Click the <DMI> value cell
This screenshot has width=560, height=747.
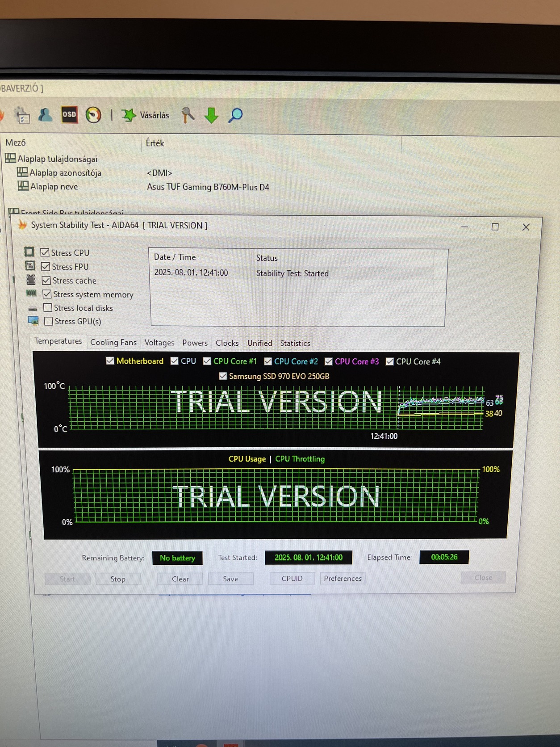pyautogui.click(x=159, y=173)
